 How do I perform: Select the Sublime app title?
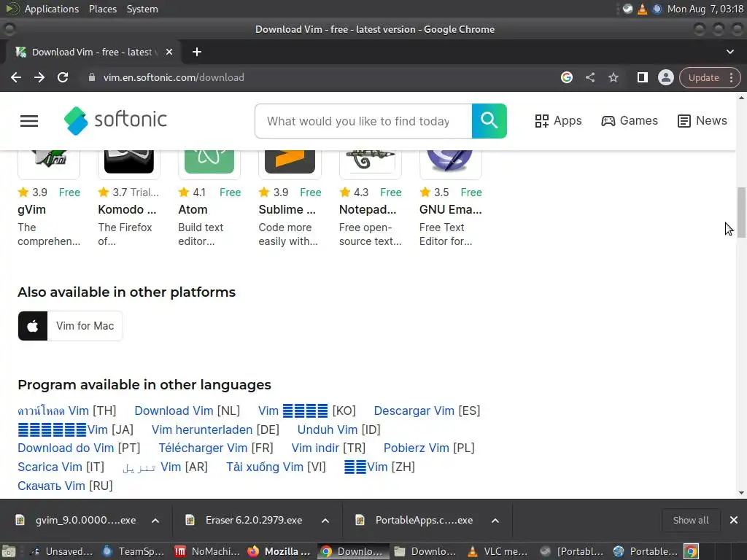point(287,209)
